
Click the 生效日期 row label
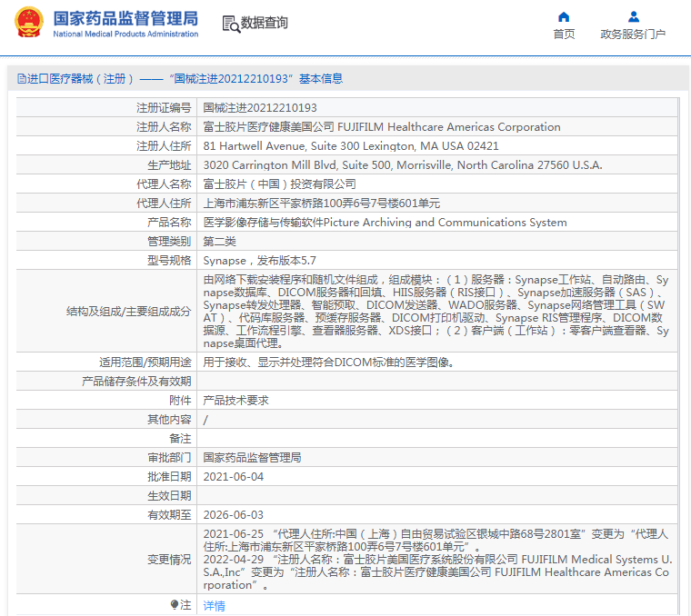coord(169,496)
